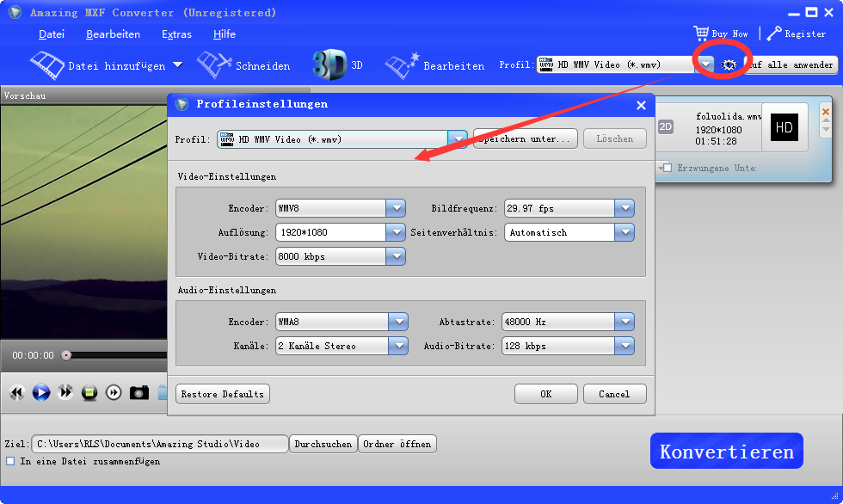Screen dimensions: 843x504
Task: Click the WMV format icon in dialog Profil field
Action: [x=227, y=139]
